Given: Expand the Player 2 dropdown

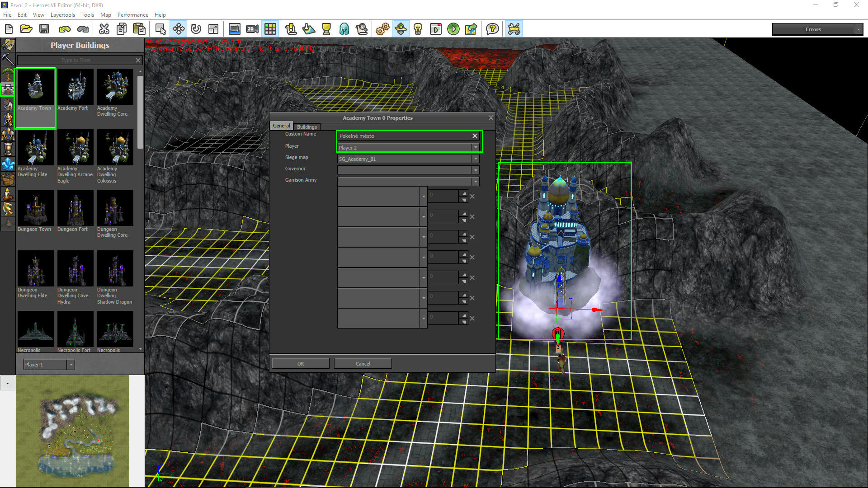Looking at the screenshot, I should (475, 148).
